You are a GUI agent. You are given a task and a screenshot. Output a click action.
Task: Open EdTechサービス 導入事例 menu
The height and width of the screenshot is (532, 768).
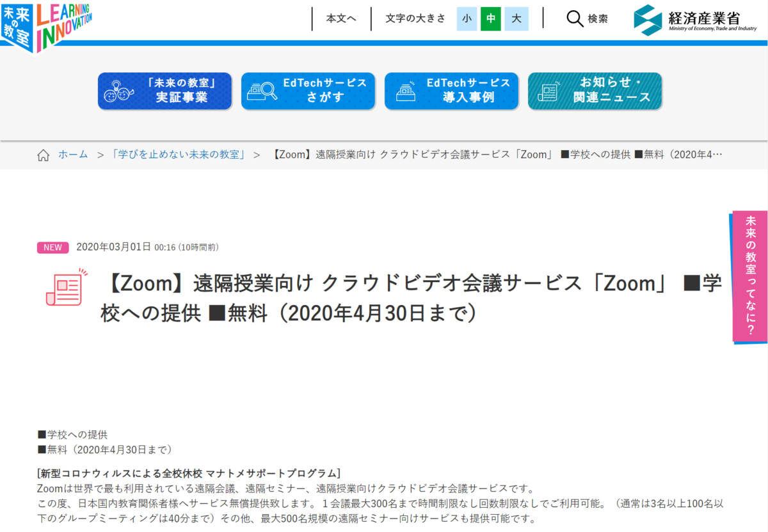[451, 91]
